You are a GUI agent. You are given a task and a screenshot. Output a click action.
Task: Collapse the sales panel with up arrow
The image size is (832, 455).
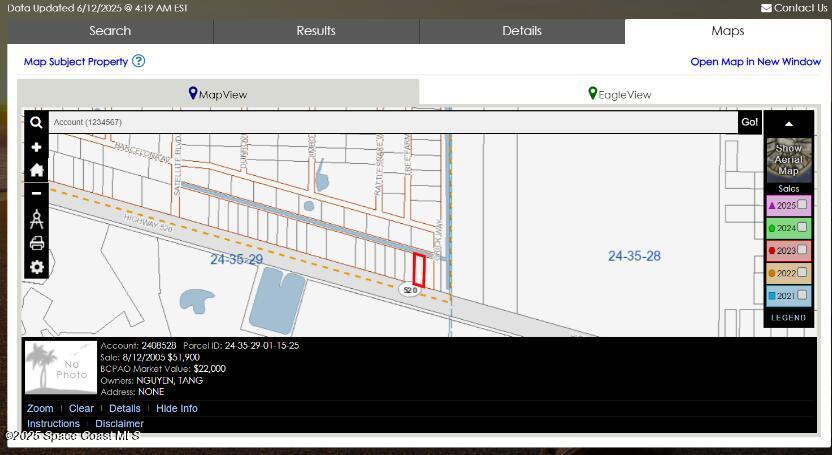tap(788, 124)
